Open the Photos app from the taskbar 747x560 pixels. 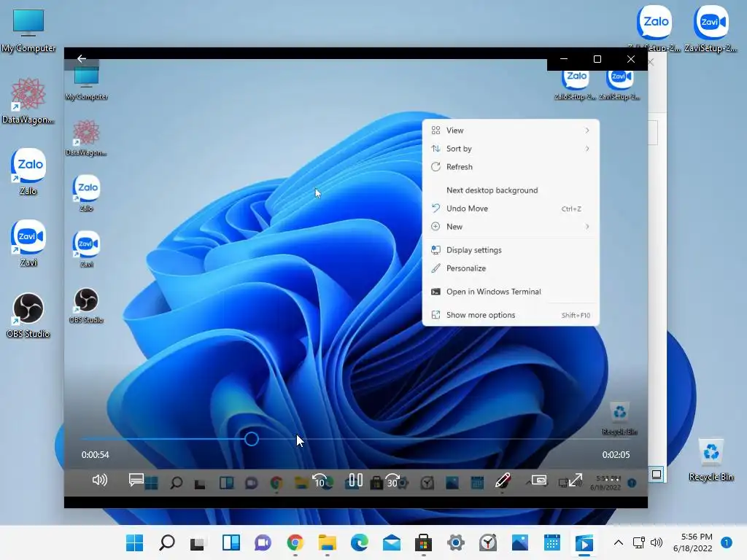(x=519, y=542)
